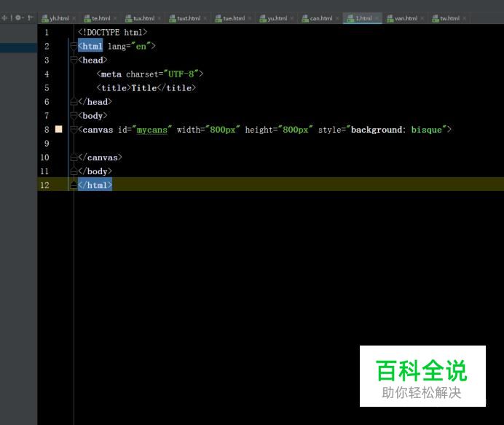Open the bisque color swatch in gutter
This screenshot has width=504, height=425.
tap(59, 129)
